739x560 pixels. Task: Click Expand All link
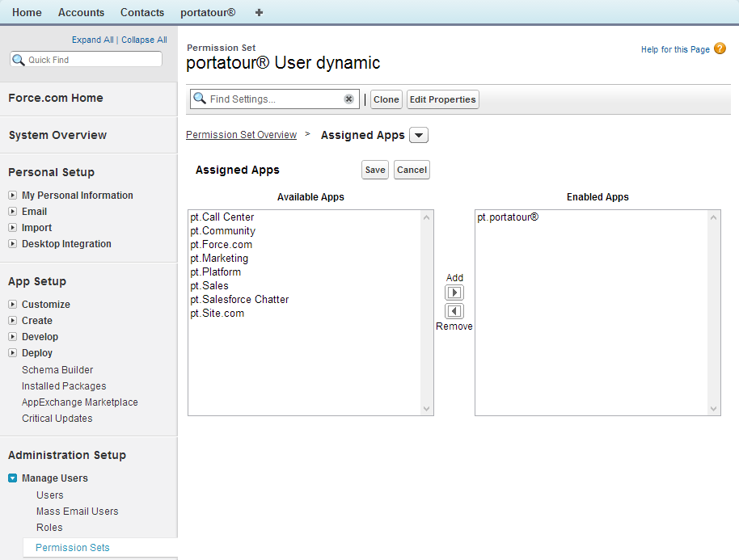92,40
